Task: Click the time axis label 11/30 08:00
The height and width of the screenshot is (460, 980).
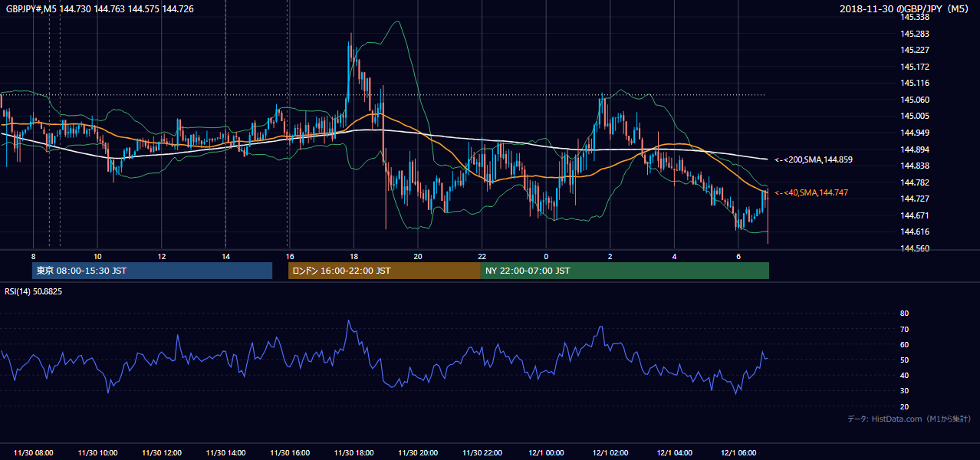Action: [x=33, y=453]
